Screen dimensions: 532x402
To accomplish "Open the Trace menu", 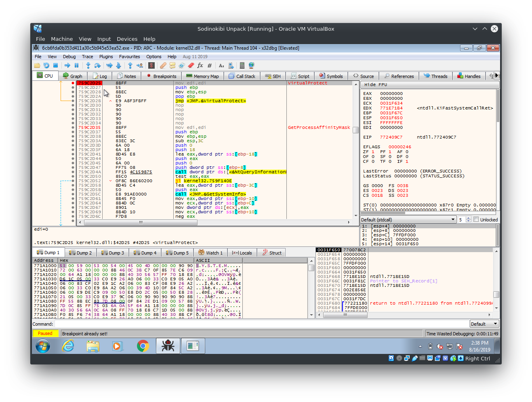I will pyautogui.click(x=87, y=57).
